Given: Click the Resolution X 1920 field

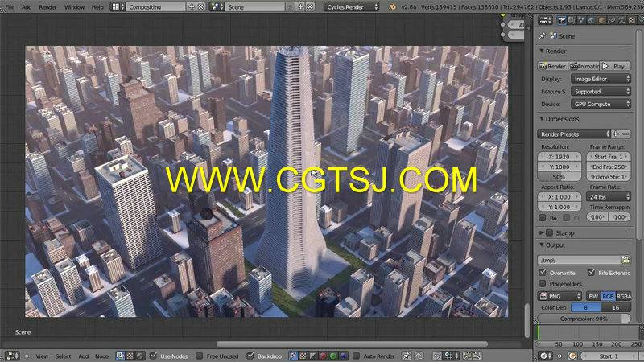Looking at the screenshot, I should coord(559,157).
